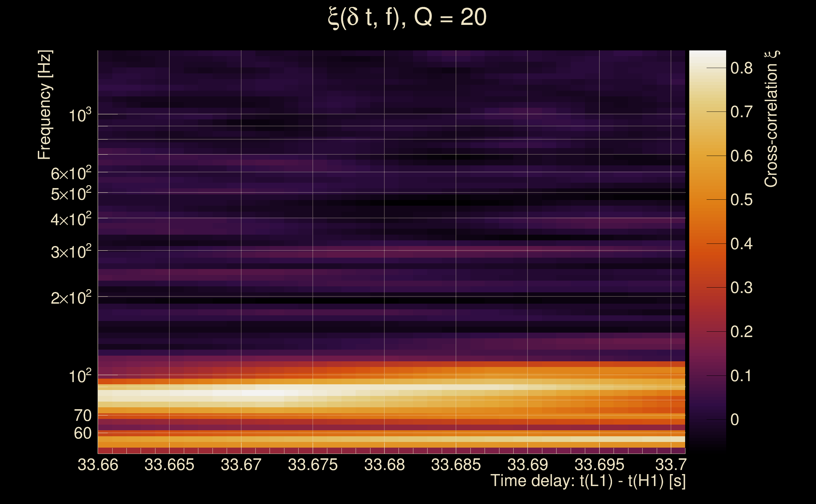Viewport: 816px width, 504px height.
Task: Click the 2×10² frequency tick label
Action: pyautogui.click(x=71, y=297)
